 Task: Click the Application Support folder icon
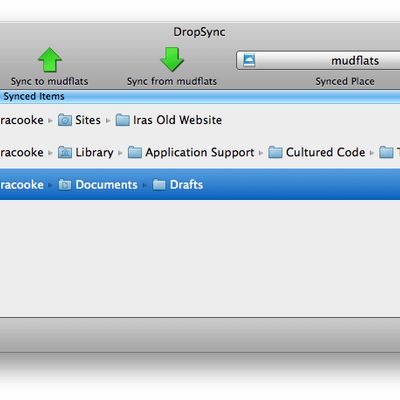[135, 152]
